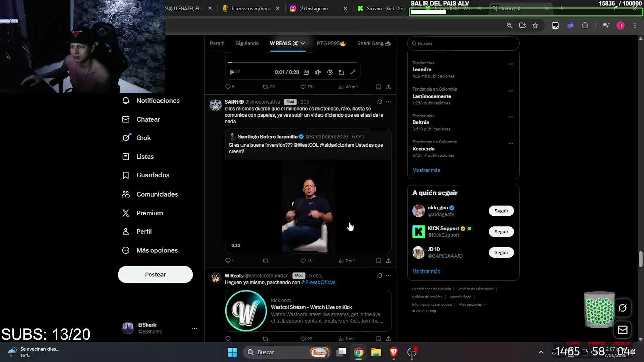The image size is (644, 362).
Task: Switch to Para ti tab
Action: (217, 43)
